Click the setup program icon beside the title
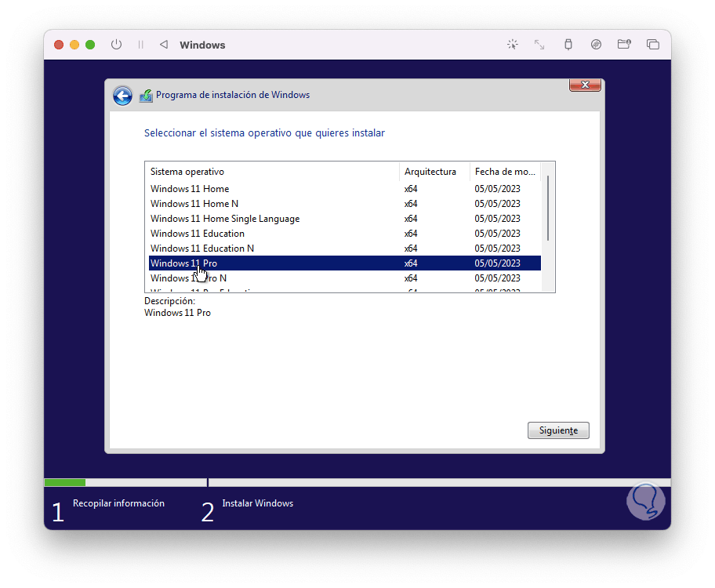715x588 pixels. [146, 96]
